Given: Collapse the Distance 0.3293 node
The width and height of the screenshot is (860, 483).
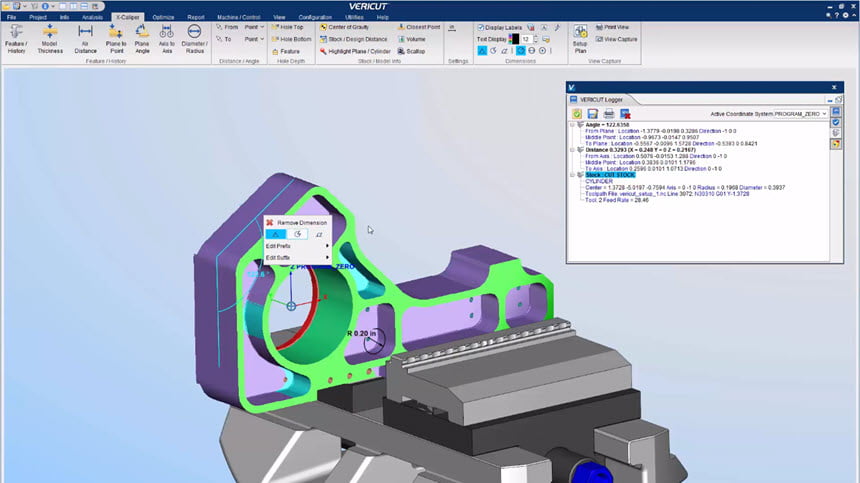Looking at the screenshot, I should click(x=573, y=150).
